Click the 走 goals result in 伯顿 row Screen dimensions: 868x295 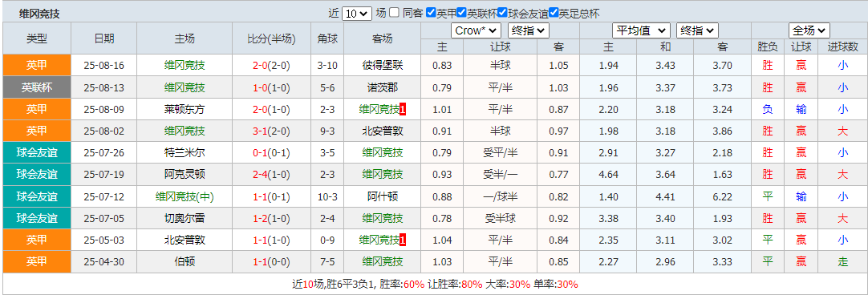coord(842,262)
